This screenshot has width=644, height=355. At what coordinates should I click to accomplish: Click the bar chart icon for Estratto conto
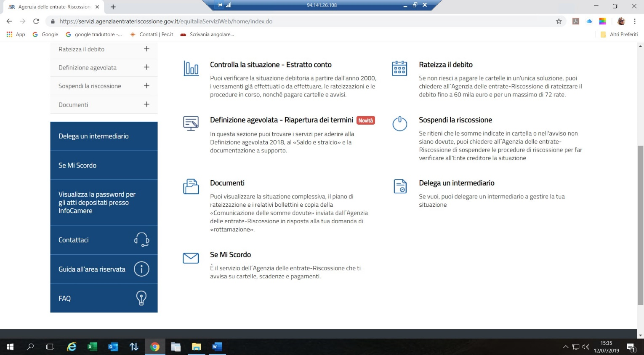click(191, 68)
